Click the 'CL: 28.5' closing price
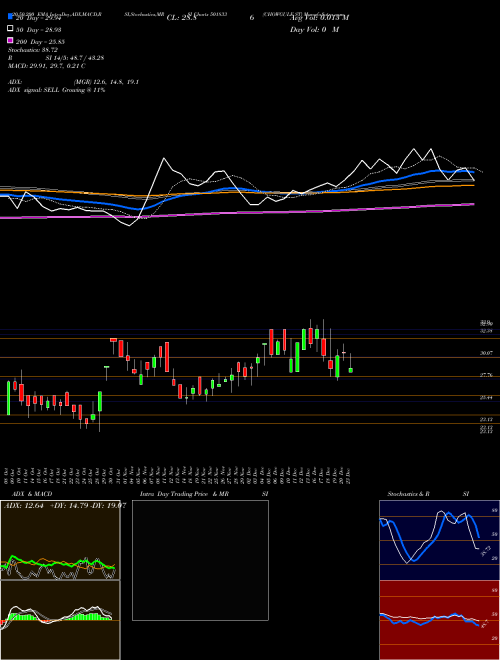Image resolution: width=500 pixels, height=660 pixels. click(182, 18)
